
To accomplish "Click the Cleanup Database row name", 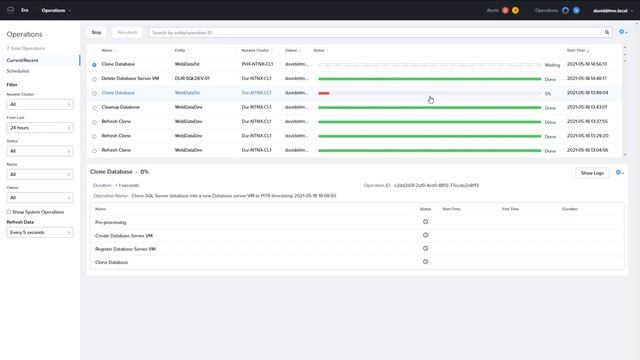I will (120, 107).
